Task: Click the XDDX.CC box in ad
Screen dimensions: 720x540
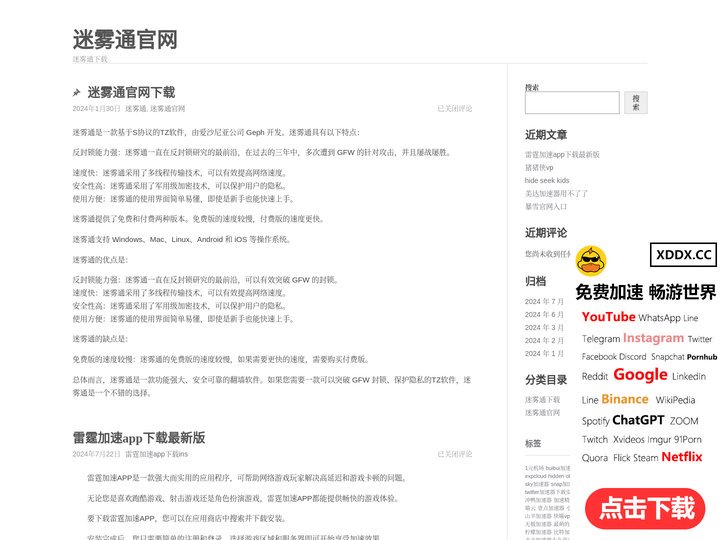Action: (683, 255)
